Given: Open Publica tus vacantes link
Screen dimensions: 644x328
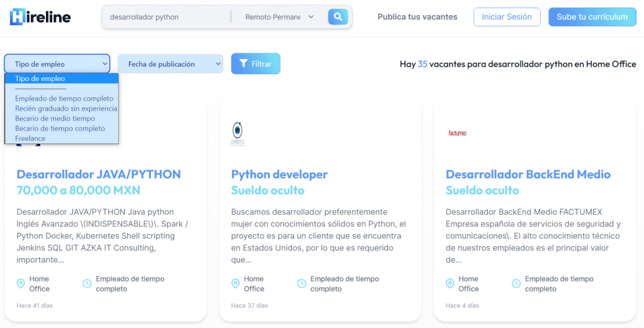Looking at the screenshot, I should click(418, 17).
